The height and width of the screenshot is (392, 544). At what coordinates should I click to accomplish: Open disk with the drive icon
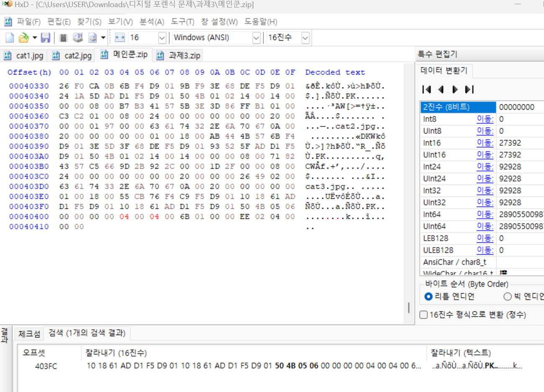78,38
